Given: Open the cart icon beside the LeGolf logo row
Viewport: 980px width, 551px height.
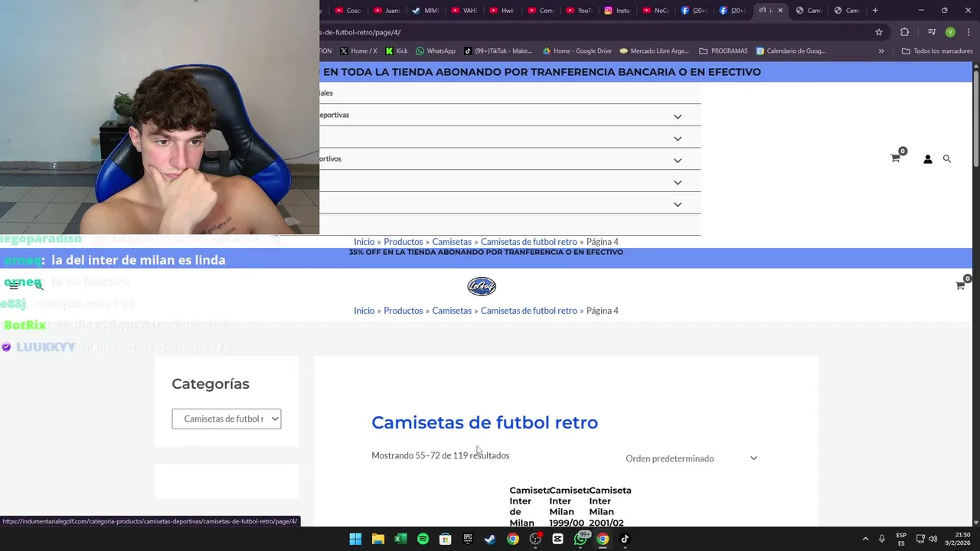Looking at the screenshot, I should tap(960, 285).
